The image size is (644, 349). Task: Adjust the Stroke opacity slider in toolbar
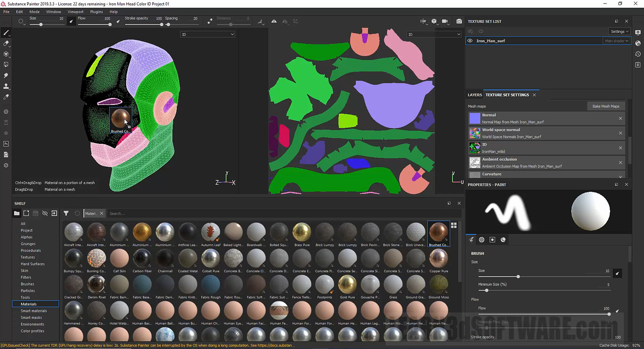(143, 24)
